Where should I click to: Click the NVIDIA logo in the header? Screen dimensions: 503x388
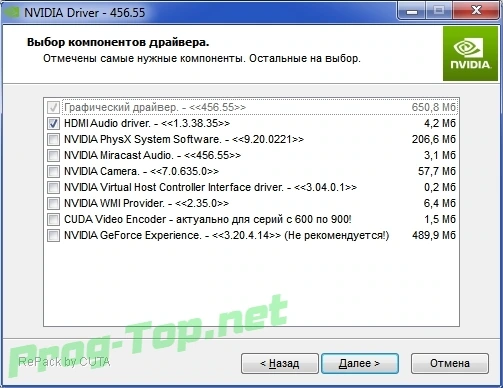click(x=470, y=54)
